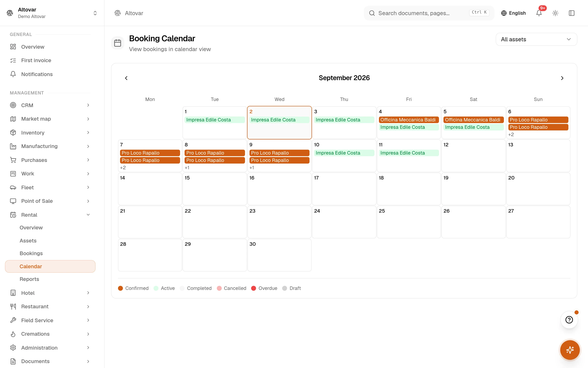Viewport: 588px width, 368px height.
Task: Open Rental Bookings submenu item
Action: click(x=50, y=253)
